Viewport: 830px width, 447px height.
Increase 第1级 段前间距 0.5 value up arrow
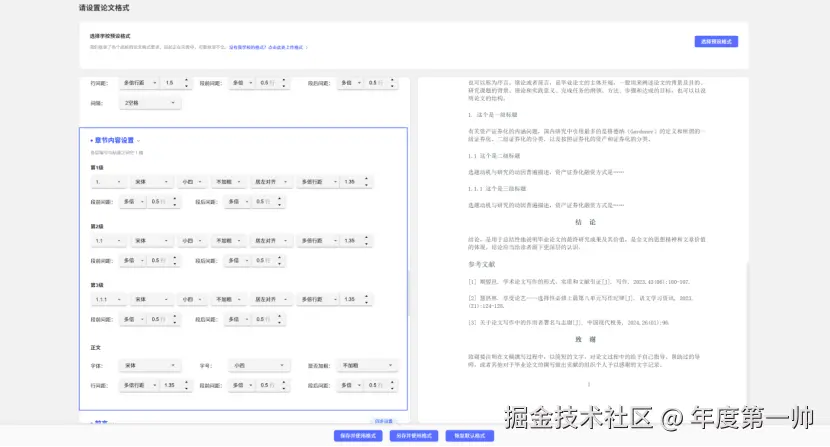pyautogui.click(x=175, y=199)
